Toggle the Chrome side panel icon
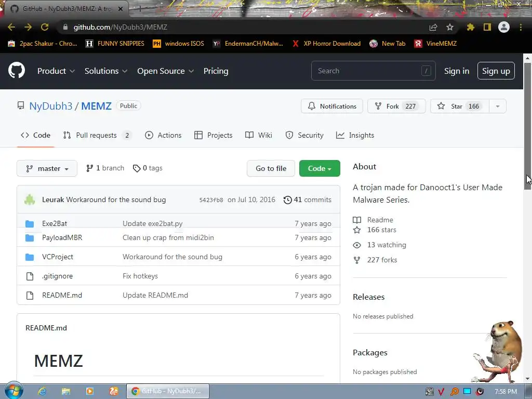The image size is (532, 399). (487, 27)
